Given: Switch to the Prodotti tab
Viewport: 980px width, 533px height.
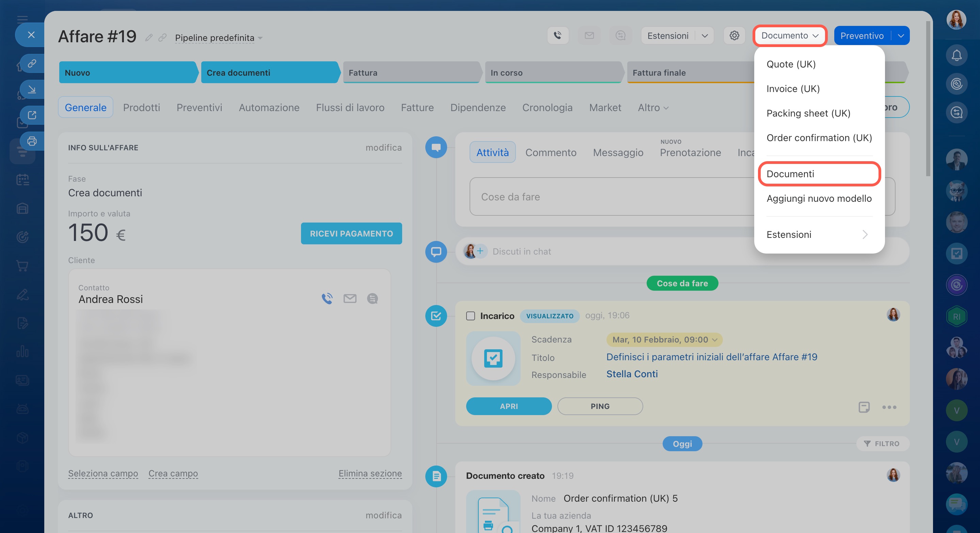Looking at the screenshot, I should tap(141, 108).
